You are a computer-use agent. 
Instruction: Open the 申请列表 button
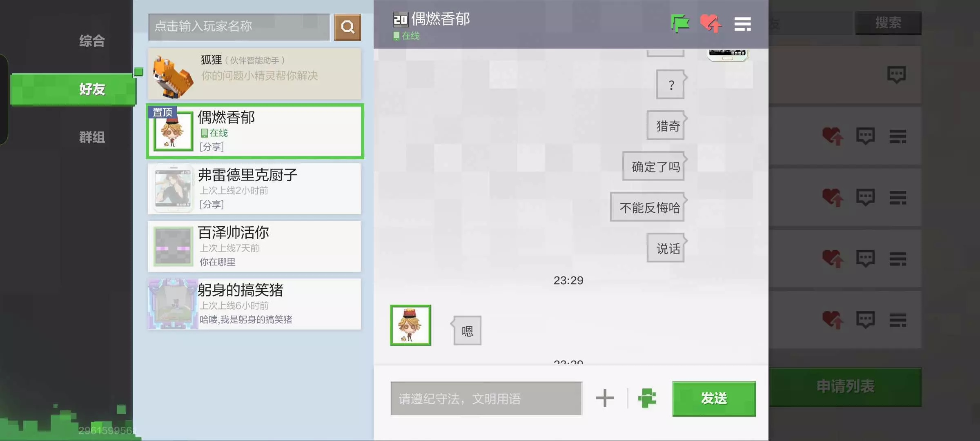[845, 386]
